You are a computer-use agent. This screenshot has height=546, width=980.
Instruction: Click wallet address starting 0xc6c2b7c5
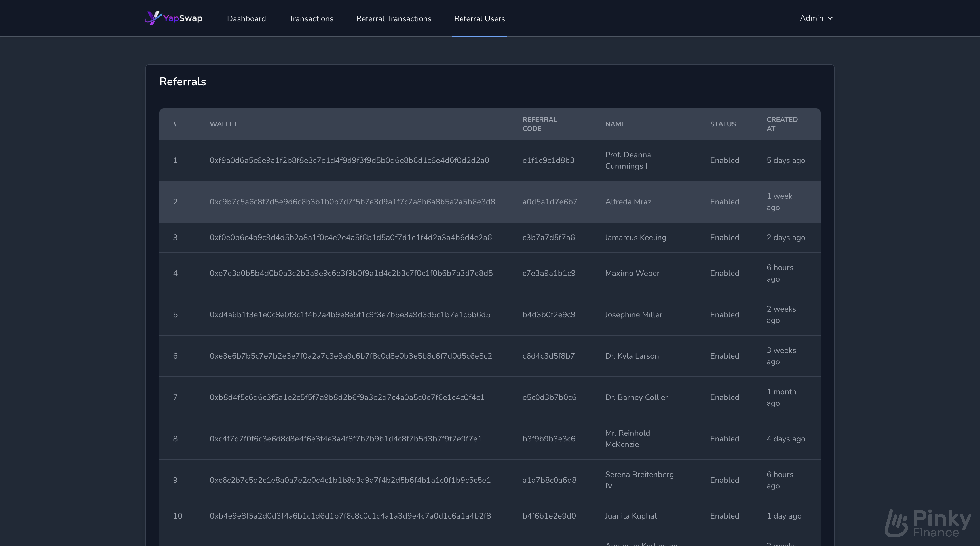point(350,480)
